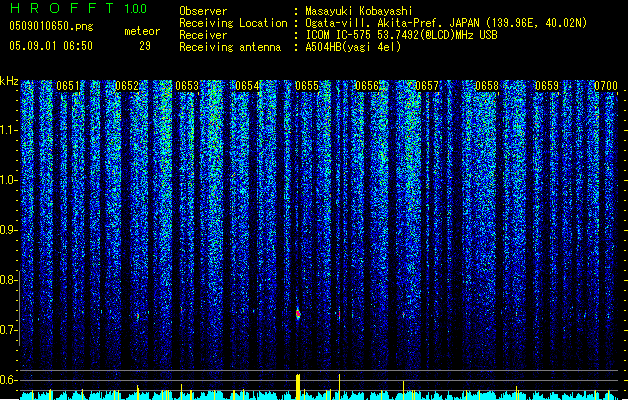Click the 0.9 kHz axis label
The image size is (629, 400).
point(9,230)
